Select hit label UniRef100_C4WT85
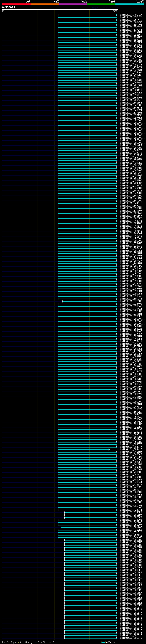Screen dimensions: 146x644 pyautogui.click(x=131, y=452)
